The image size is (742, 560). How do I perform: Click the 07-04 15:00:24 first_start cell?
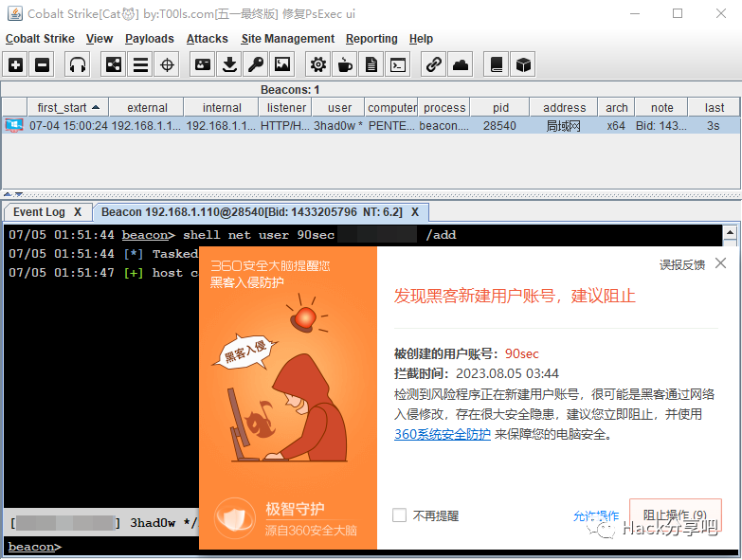[68, 126]
